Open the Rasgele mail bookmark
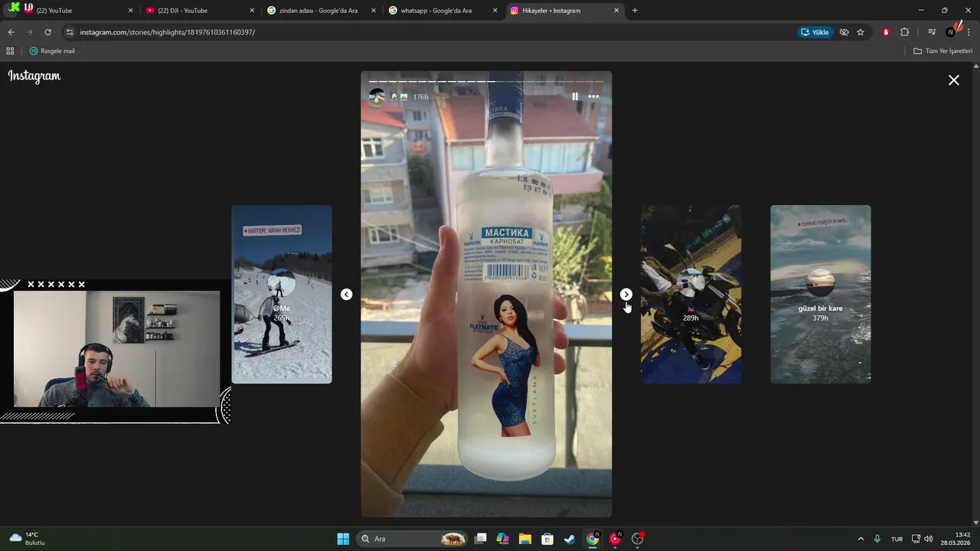This screenshot has height=551, width=980. coord(52,51)
